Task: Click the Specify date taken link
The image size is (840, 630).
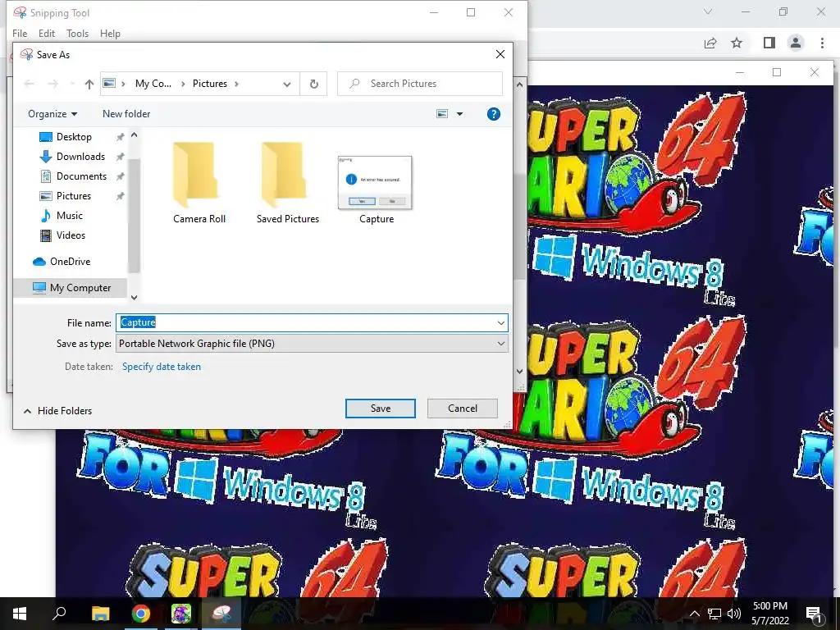Action: [162, 367]
